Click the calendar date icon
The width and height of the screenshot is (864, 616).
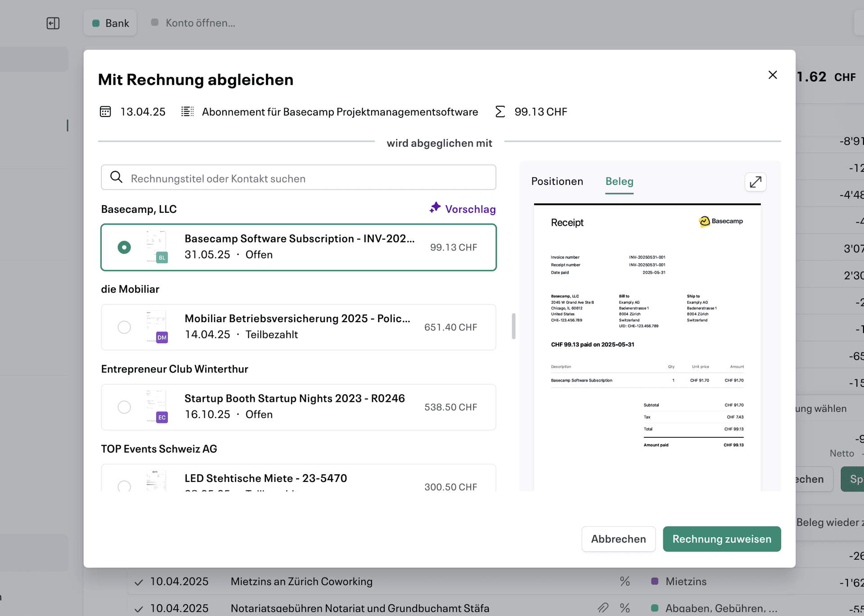pos(105,112)
